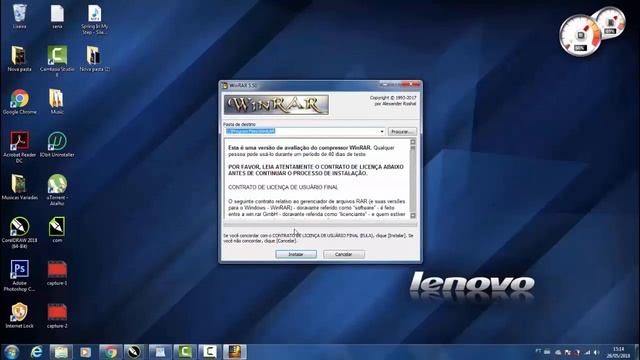Open Windows Media Player taskbar button
The image size is (640, 360).
point(86,352)
